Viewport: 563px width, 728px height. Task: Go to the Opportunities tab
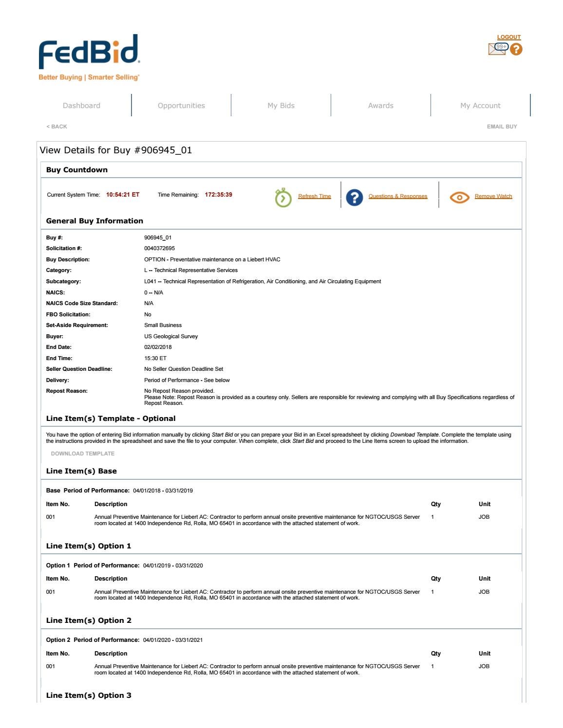click(x=181, y=106)
